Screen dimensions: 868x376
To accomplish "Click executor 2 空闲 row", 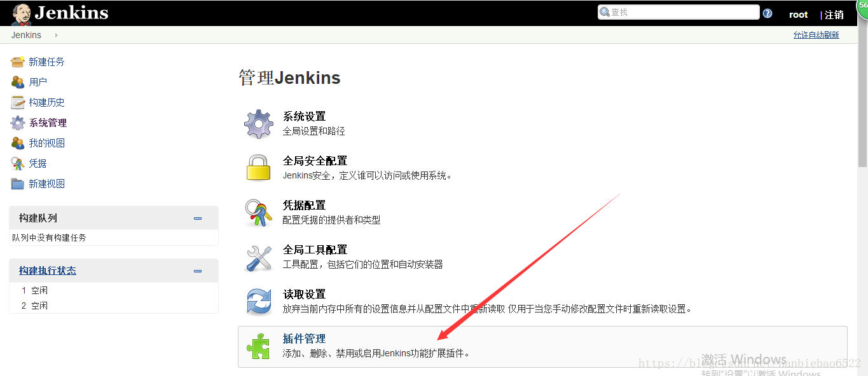I will click(114, 305).
